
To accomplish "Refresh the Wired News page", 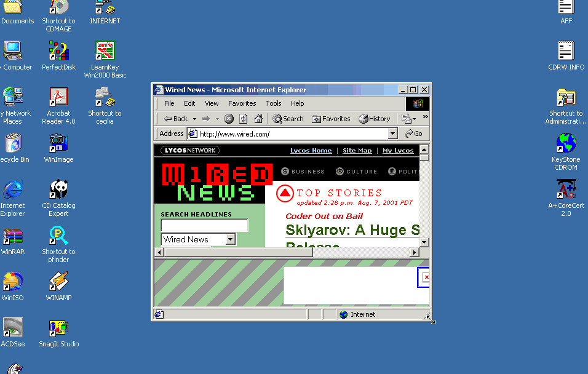I will coord(244,119).
